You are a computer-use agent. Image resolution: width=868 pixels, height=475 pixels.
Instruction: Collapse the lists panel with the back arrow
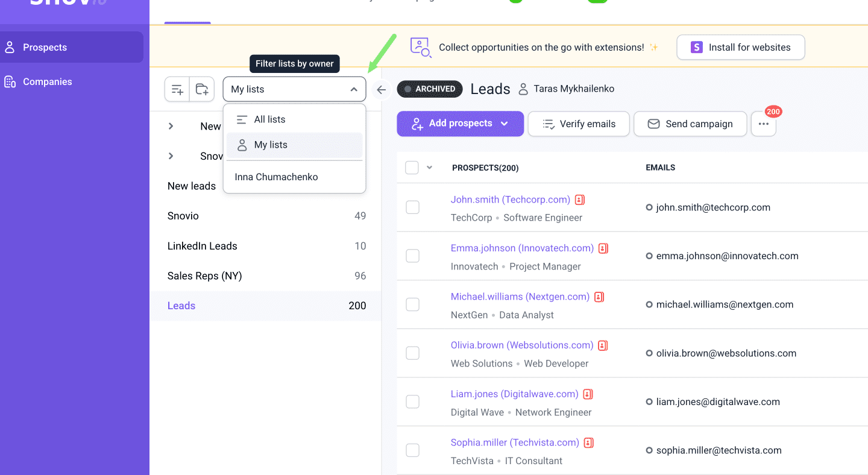(381, 90)
